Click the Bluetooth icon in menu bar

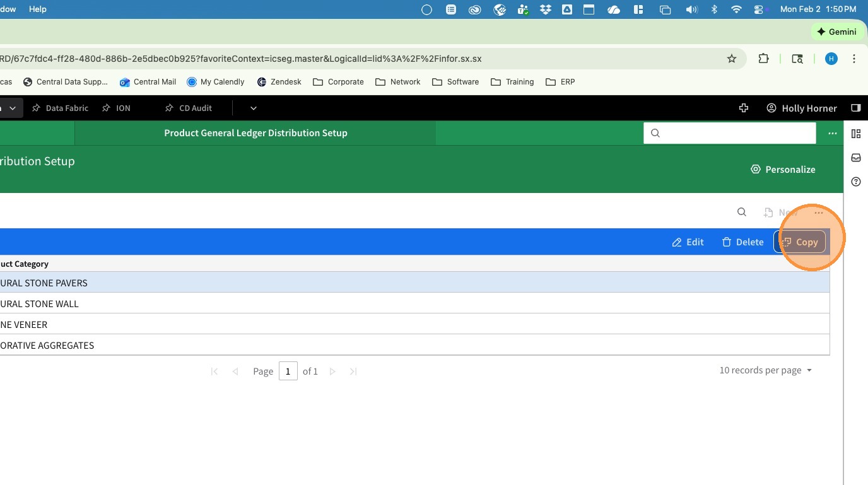[x=715, y=9]
